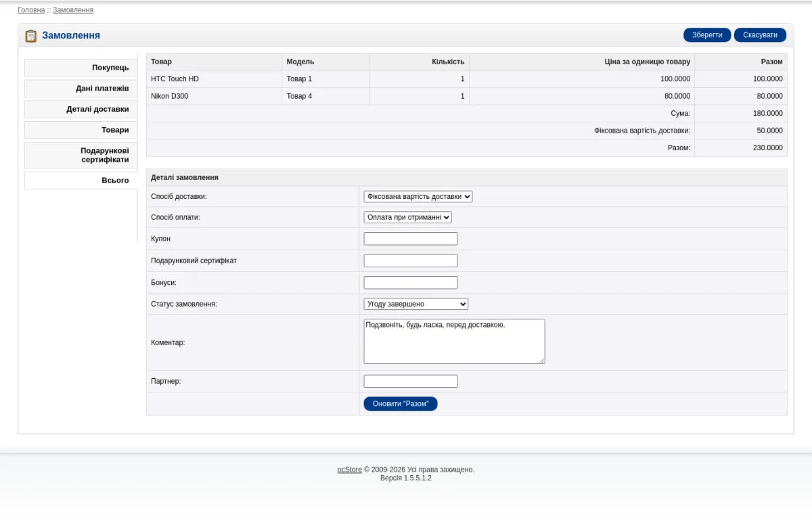Image resolution: width=812 pixels, height=519 pixels.
Task: Open the shipping method dropdown
Action: click(418, 196)
